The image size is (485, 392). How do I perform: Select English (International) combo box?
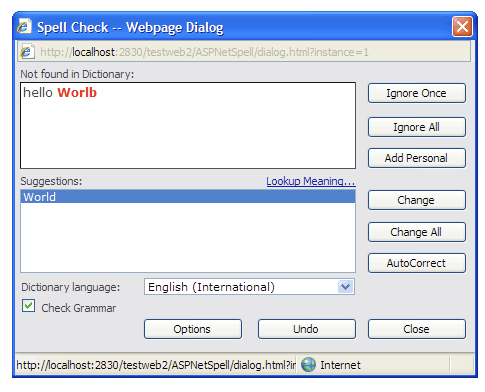pyautogui.click(x=249, y=287)
